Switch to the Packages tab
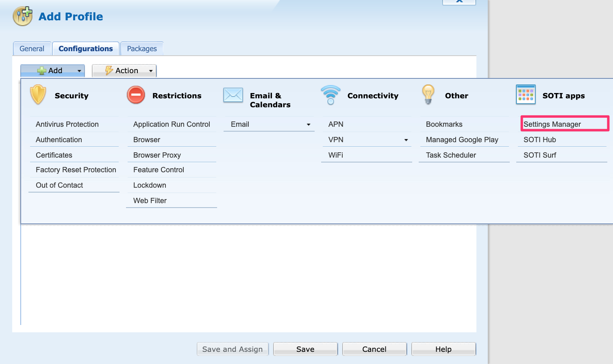This screenshot has width=613, height=364. 142,49
